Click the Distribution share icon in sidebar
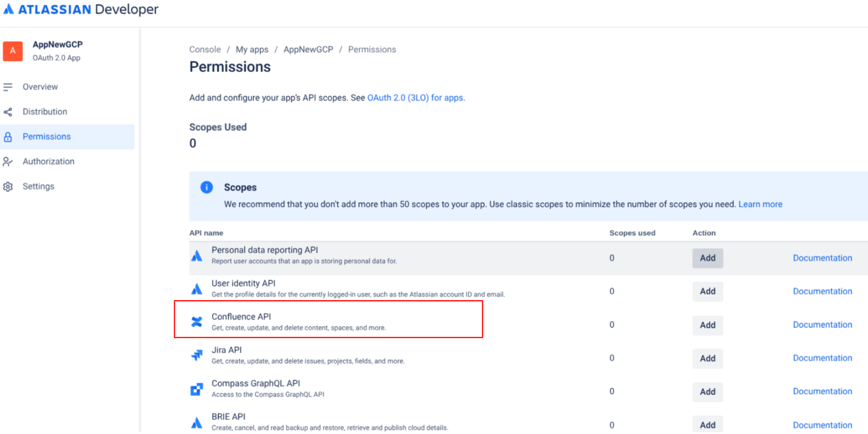Image resolution: width=868 pixels, height=434 pixels. tap(8, 112)
